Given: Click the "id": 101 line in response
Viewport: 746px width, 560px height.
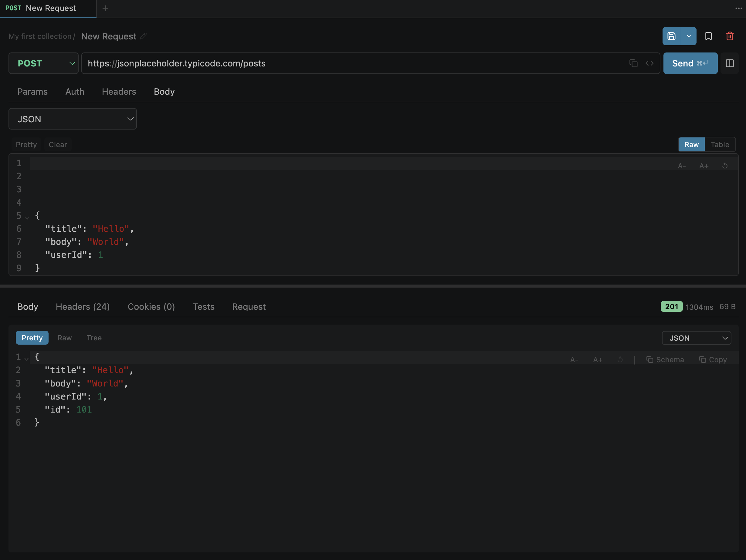Looking at the screenshot, I should [68, 410].
